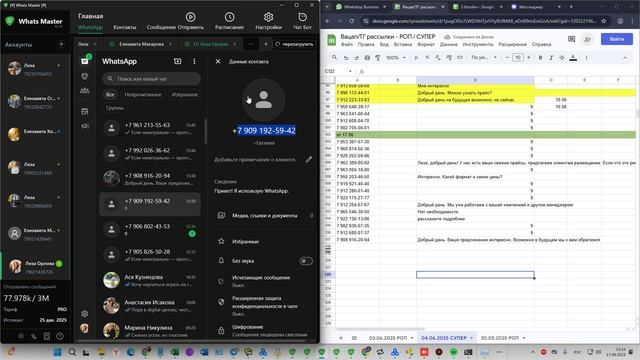Open chat with Ася Кузнецова
Image resolution: width=640 pixels, height=360 pixels.
point(150,280)
